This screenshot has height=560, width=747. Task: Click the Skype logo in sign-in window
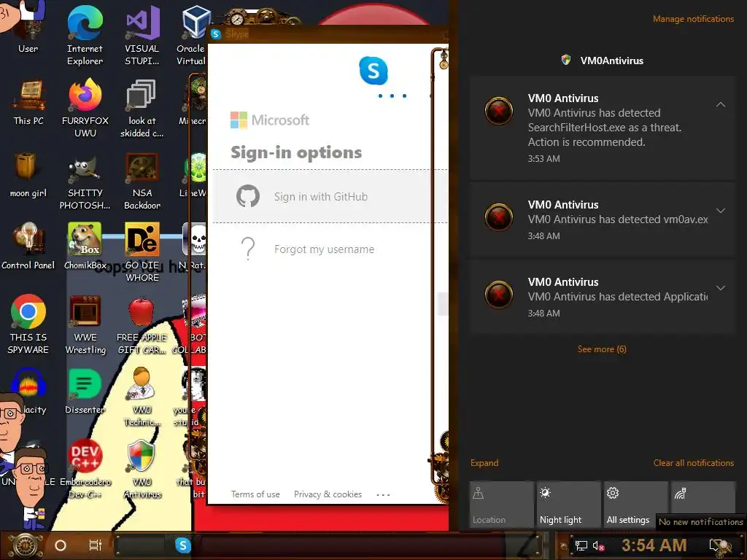pos(373,71)
